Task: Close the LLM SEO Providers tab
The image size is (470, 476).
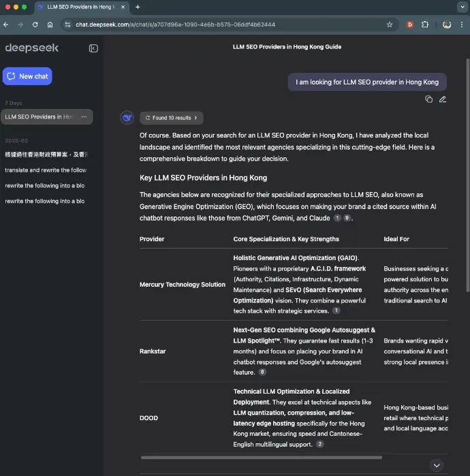Action: coord(123,7)
